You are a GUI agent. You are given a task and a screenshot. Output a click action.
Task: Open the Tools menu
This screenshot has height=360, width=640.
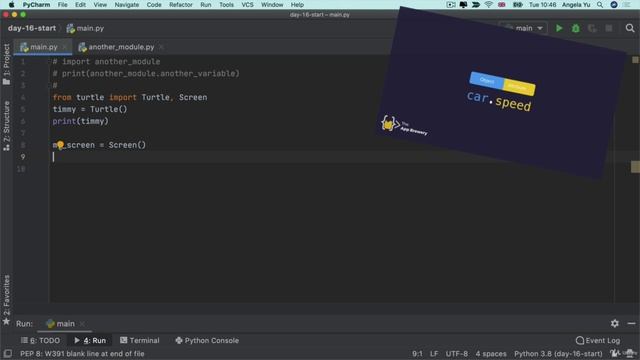(x=227, y=5)
